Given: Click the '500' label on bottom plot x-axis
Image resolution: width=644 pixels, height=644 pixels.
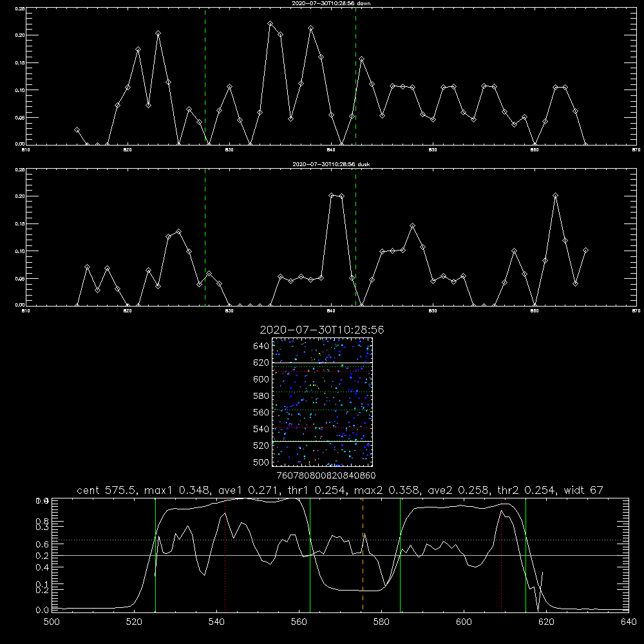Looking at the screenshot, I should [52, 622].
